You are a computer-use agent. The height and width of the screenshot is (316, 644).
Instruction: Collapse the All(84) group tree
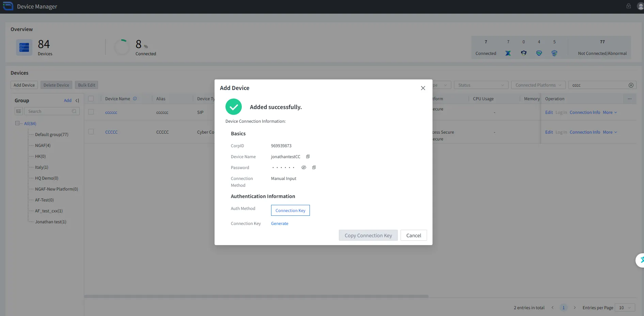(17, 123)
